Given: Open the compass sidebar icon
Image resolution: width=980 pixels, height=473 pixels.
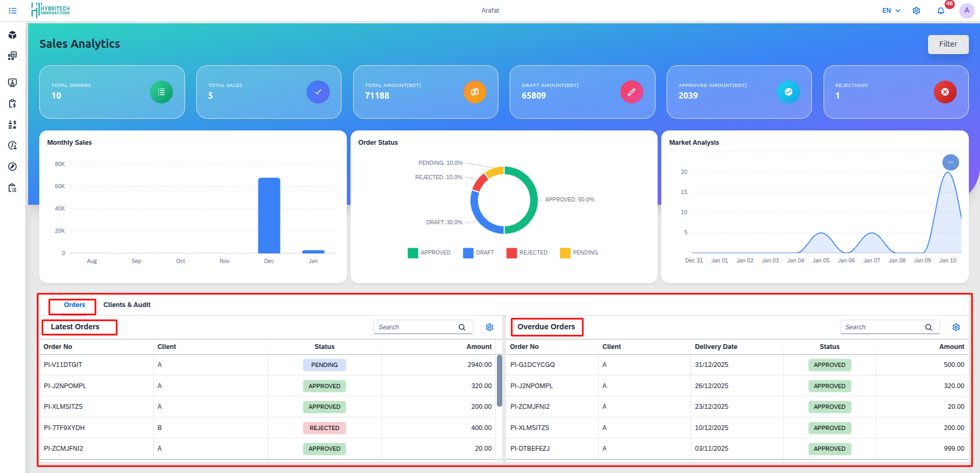Looking at the screenshot, I should [12, 167].
